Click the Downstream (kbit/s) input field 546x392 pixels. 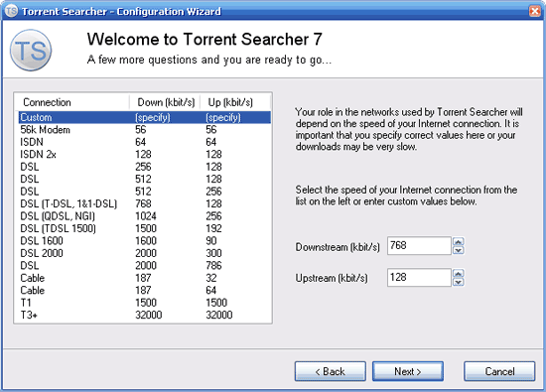pyautogui.click(x=419, y=246)
